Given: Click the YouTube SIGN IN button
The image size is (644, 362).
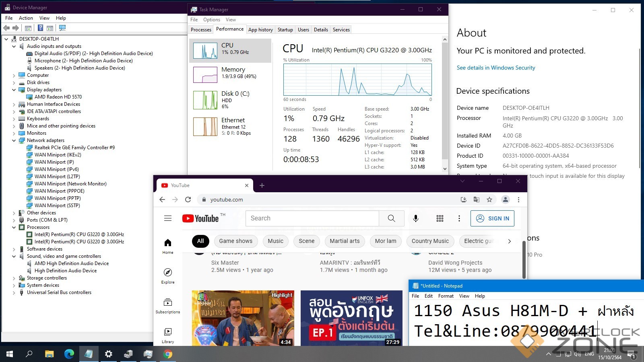Looking at the screenshot, I should pyautogui.click(x=492, y=218).
